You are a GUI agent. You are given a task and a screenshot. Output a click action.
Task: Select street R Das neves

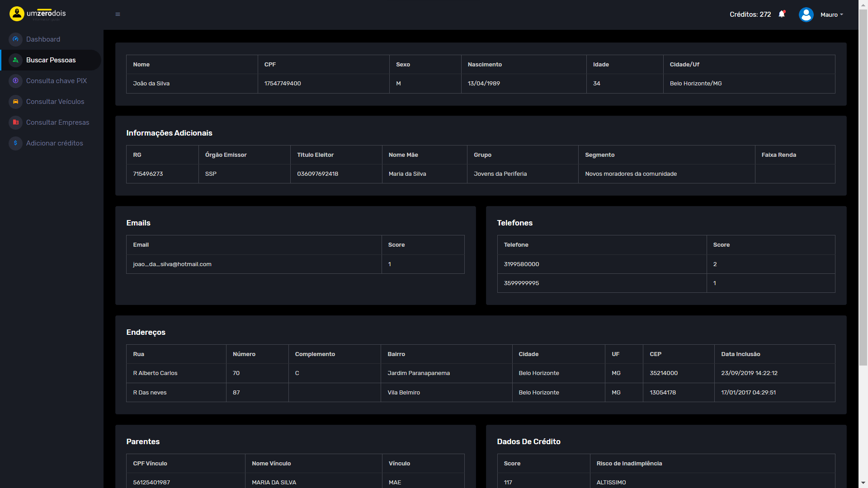150,393
